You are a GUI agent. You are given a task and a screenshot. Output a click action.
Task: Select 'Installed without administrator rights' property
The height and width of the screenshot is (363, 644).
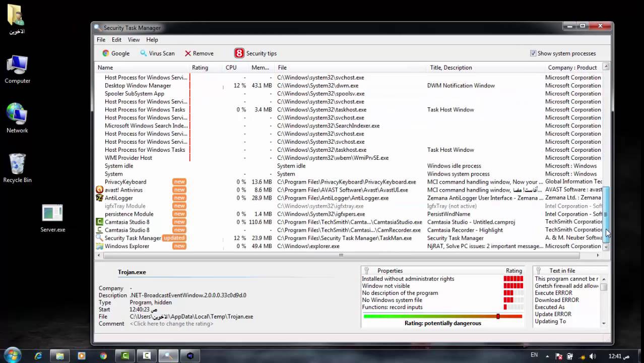[408, 279]
